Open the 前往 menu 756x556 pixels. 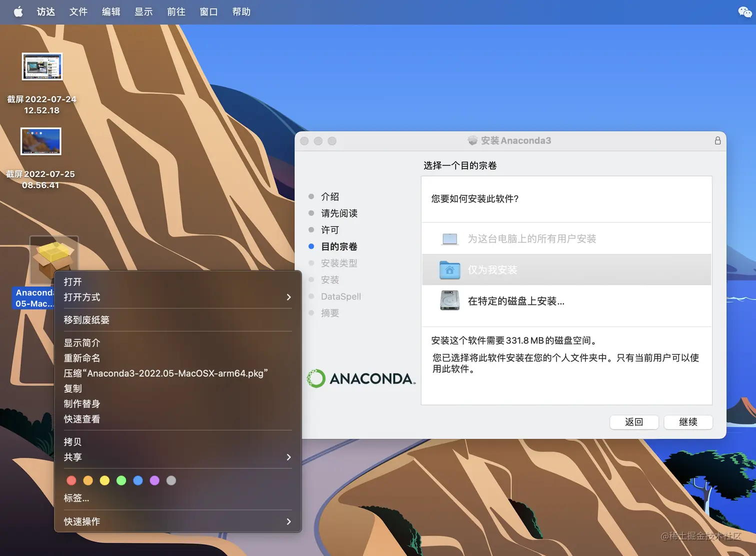coord(176,11)
